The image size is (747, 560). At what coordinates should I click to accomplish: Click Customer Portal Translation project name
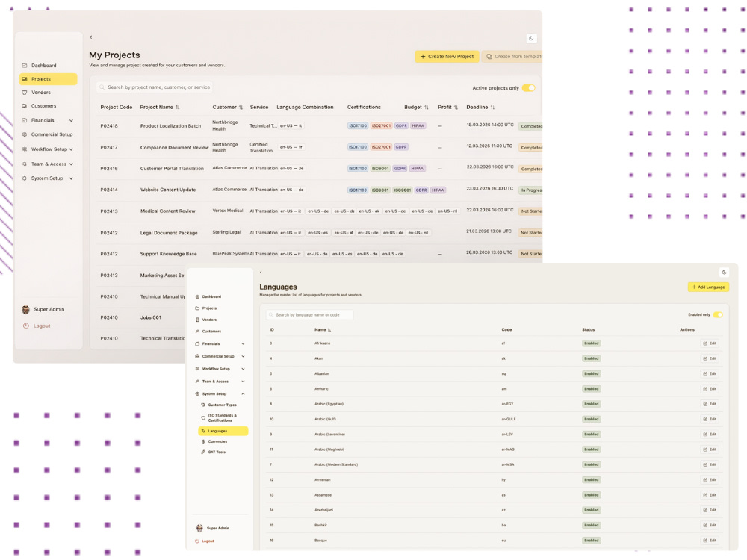coord(172,169)
